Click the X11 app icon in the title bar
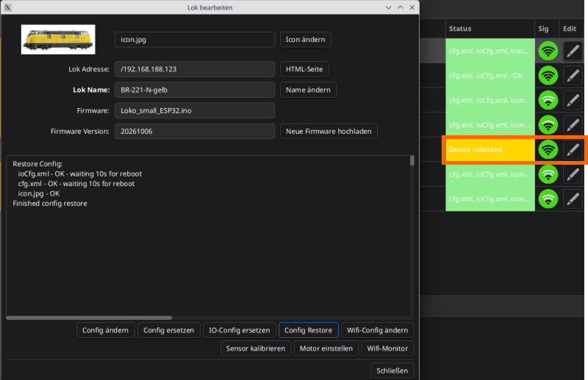 [7, 7]
